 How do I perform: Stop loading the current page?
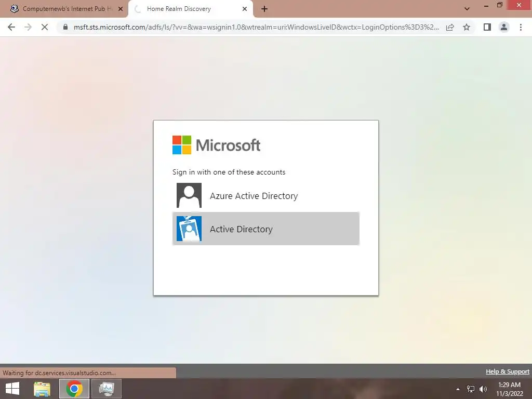tap(45, 27)
